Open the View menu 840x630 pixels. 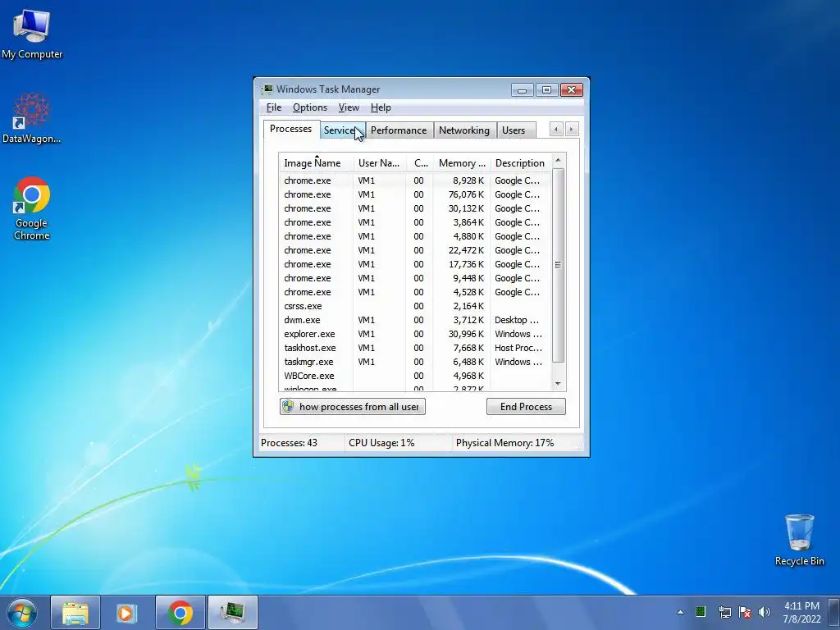(x=349, y=107)
